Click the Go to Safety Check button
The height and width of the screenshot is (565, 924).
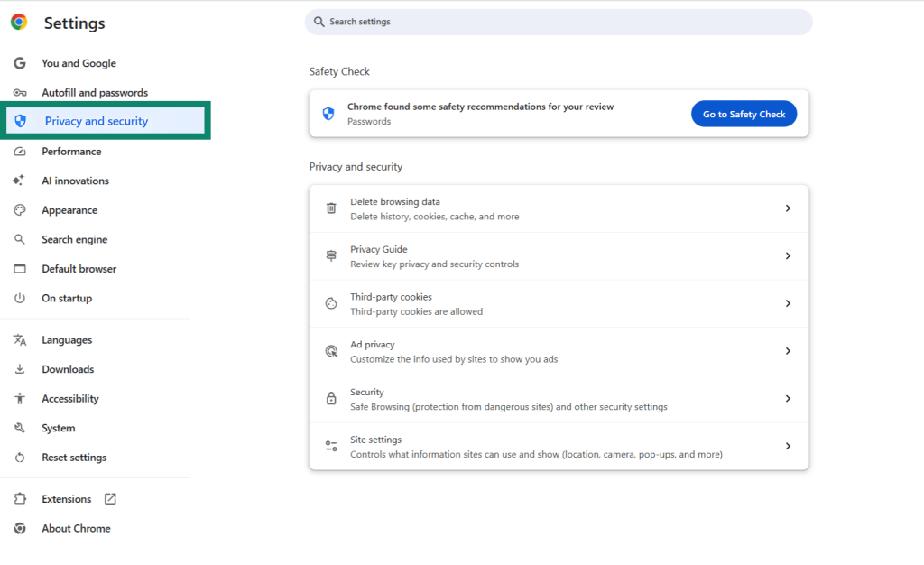(744, 113)
